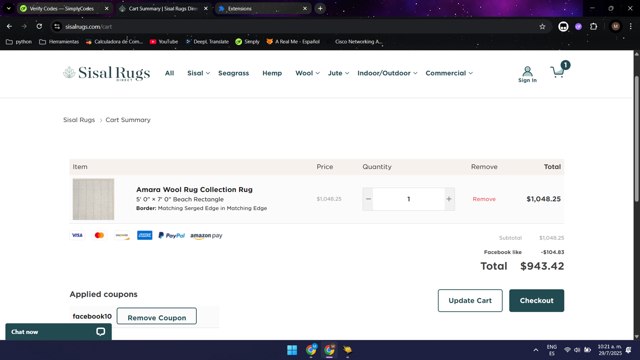Open the Wi-Fi network tray icon

point(567,350)
